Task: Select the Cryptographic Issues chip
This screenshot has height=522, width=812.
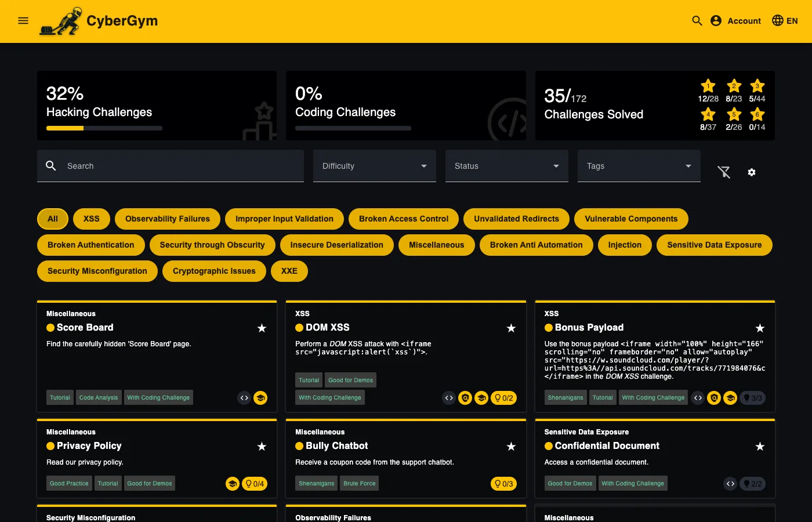Action: click(x=214, y=271)
